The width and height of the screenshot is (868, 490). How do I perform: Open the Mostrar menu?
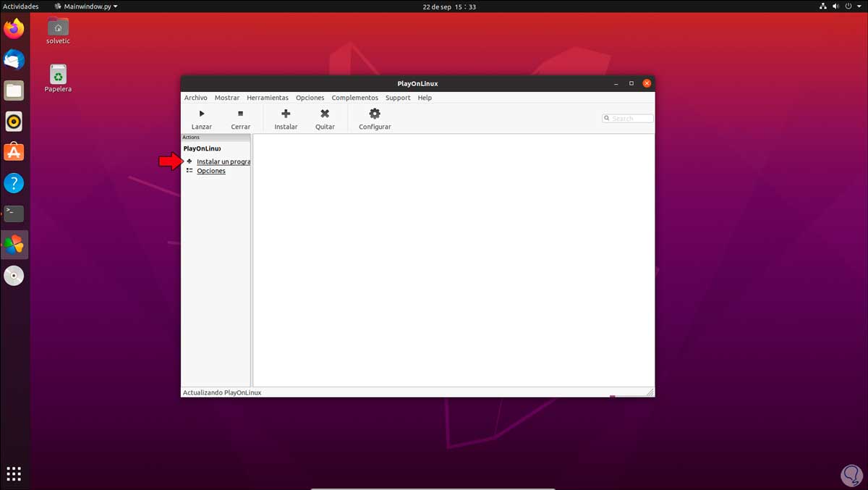click(x=227, y=98)
